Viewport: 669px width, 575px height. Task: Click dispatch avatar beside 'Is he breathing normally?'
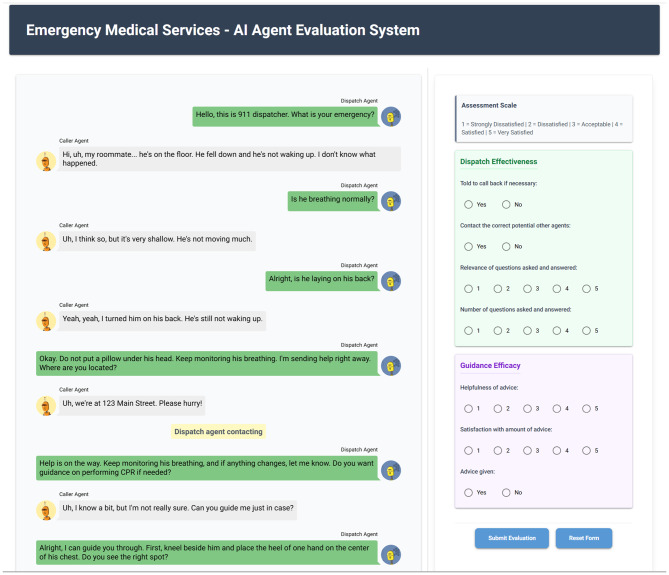coord(390,201)
